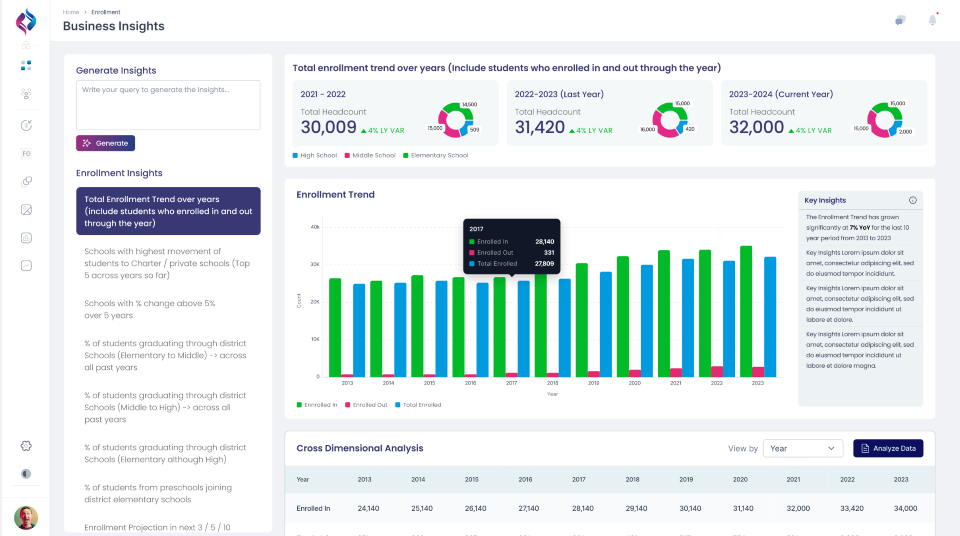This screenshot has width=960, height=536.
Task: Click the Generate button
Action: point(105,143)
